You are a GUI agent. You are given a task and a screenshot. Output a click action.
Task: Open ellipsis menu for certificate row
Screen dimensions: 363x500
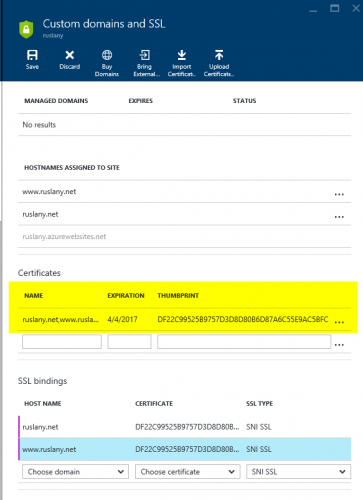[339, 322]
